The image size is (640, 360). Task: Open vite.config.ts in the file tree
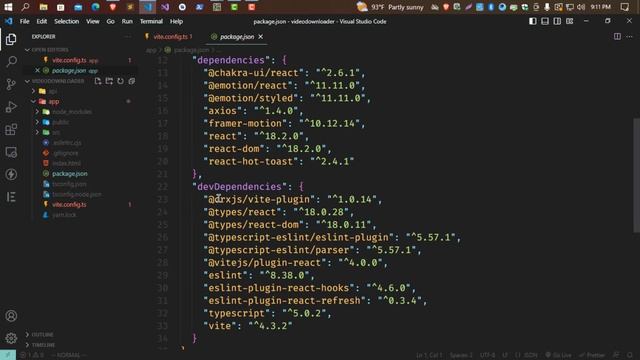click(x=69, y=204)
